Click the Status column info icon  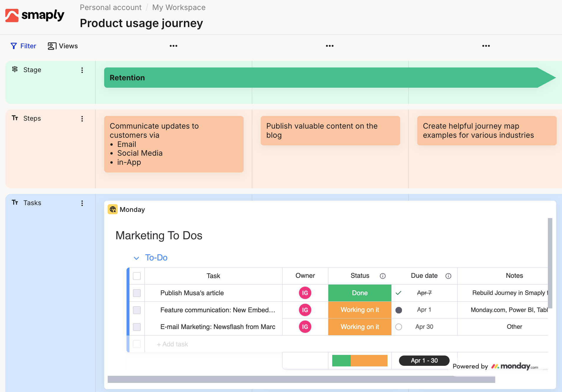[383, 276]
